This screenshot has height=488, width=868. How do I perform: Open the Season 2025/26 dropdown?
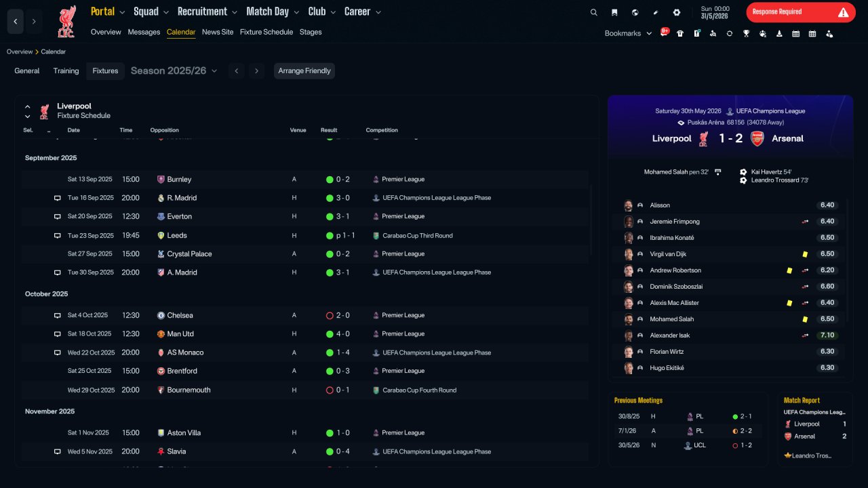[x=174, y=70]
